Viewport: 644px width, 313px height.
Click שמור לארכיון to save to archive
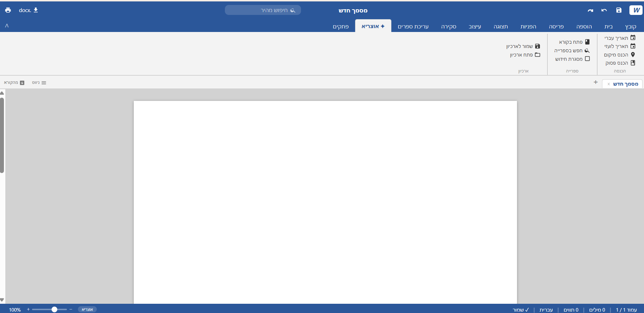pyautogui.click(x=523, y=46)
